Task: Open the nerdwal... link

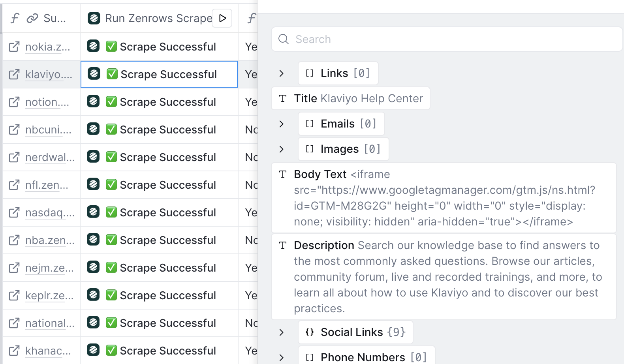Action: [50, 158]
